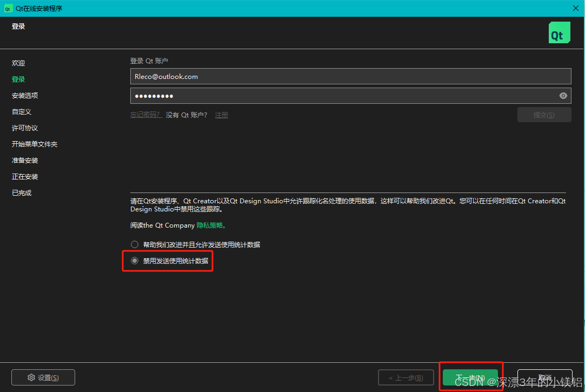Show the password with the eye icon
Screen dimensions: 585x392
563,96
